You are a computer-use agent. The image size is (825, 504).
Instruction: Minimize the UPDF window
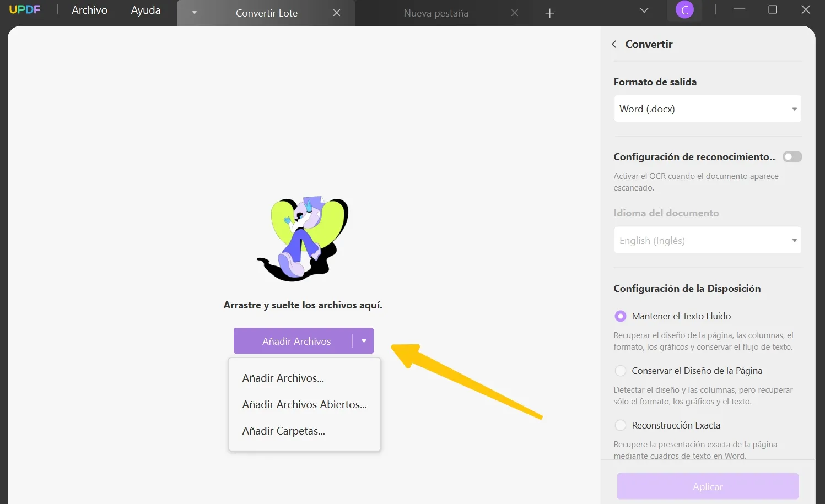point(740,9)
